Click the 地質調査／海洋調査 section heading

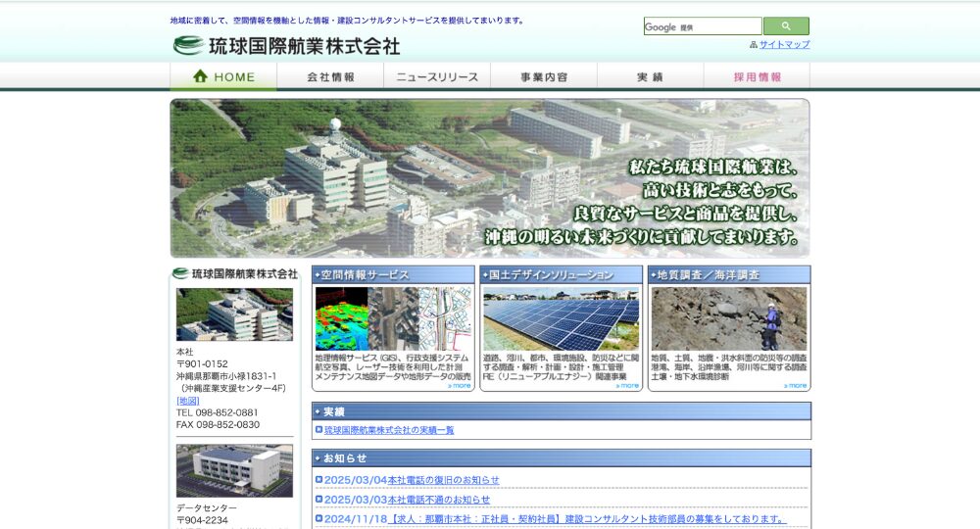tap(729, 275)
